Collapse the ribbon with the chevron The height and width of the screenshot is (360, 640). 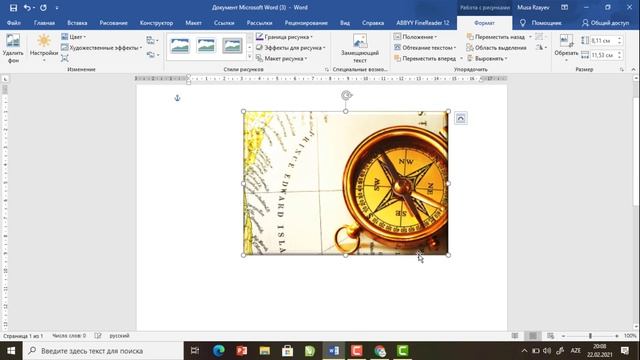(x=633, y=70)
